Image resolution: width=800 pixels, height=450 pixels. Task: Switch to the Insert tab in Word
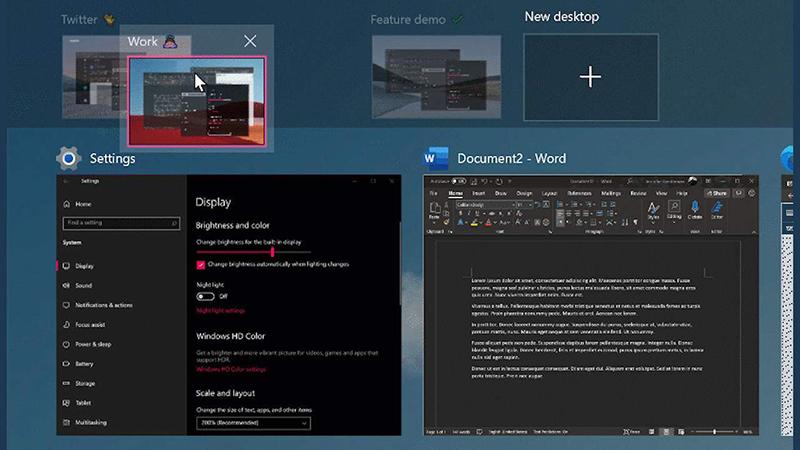pyautogui.click(x=478, y=192)
